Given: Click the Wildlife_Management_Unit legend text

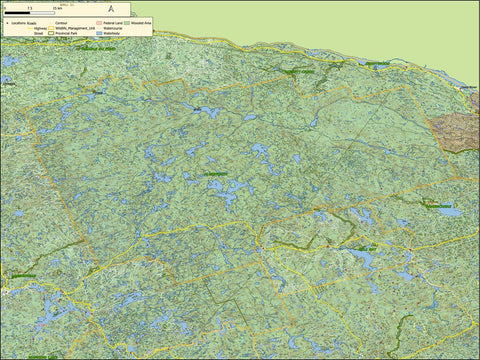Looking at the screenshot, I should (75, 28).
